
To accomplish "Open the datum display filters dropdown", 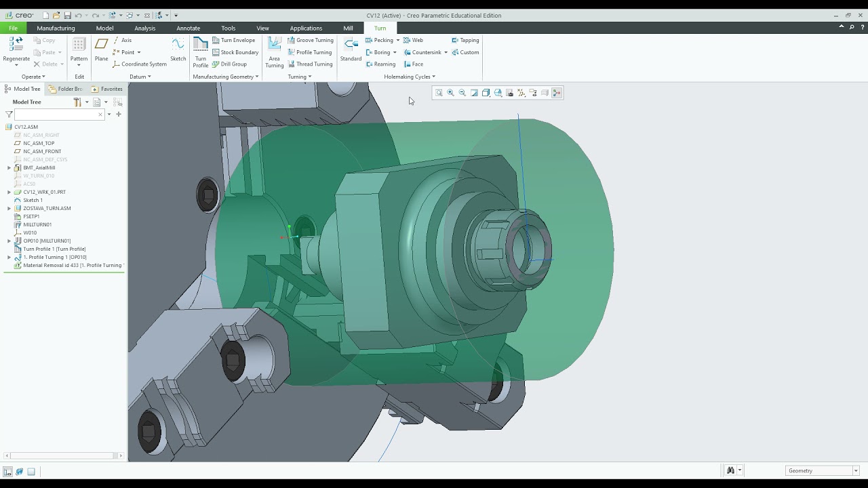I will click(521, 93).
